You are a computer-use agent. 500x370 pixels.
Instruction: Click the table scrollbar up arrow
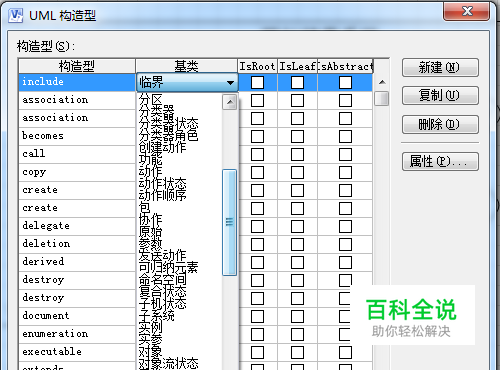pos(382,82)
